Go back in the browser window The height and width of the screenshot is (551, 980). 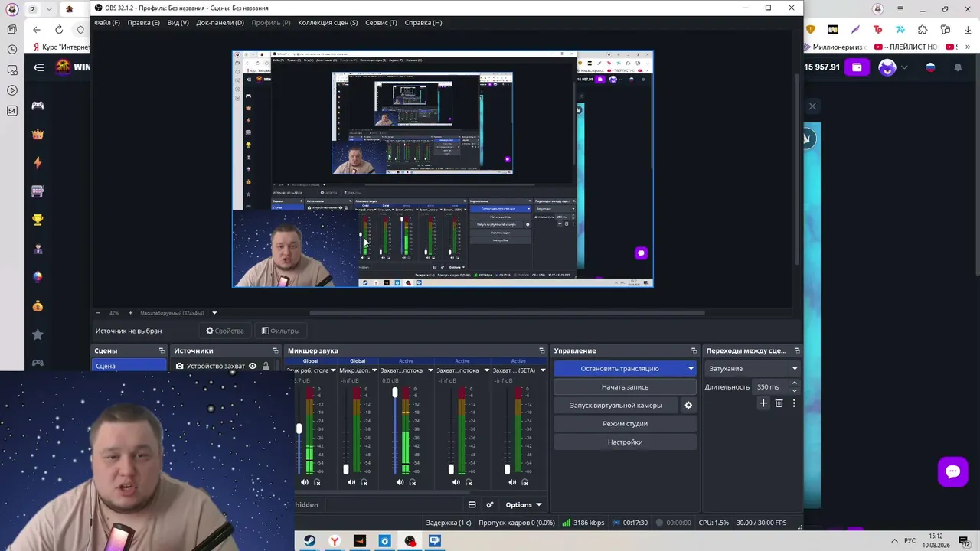coord(37,30)
